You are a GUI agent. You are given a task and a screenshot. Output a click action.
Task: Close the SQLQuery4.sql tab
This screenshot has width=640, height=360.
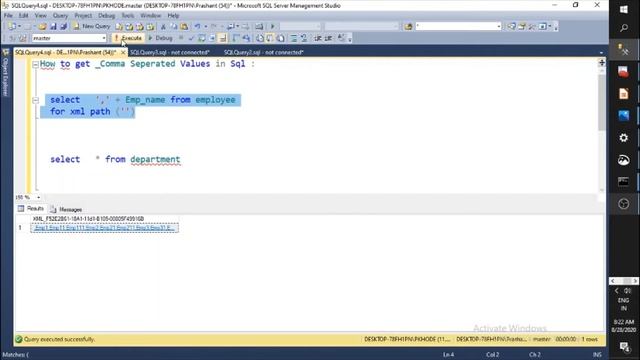[x=123, y=53]
